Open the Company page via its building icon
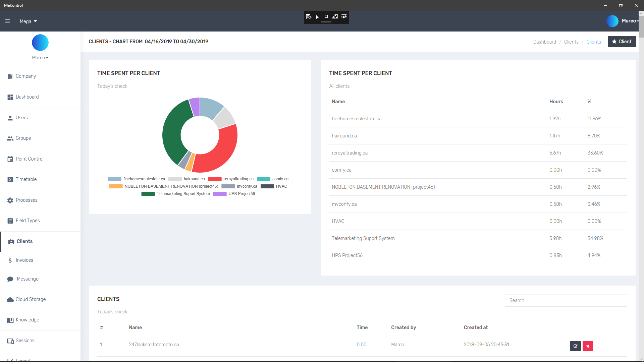 click(10, 76)
